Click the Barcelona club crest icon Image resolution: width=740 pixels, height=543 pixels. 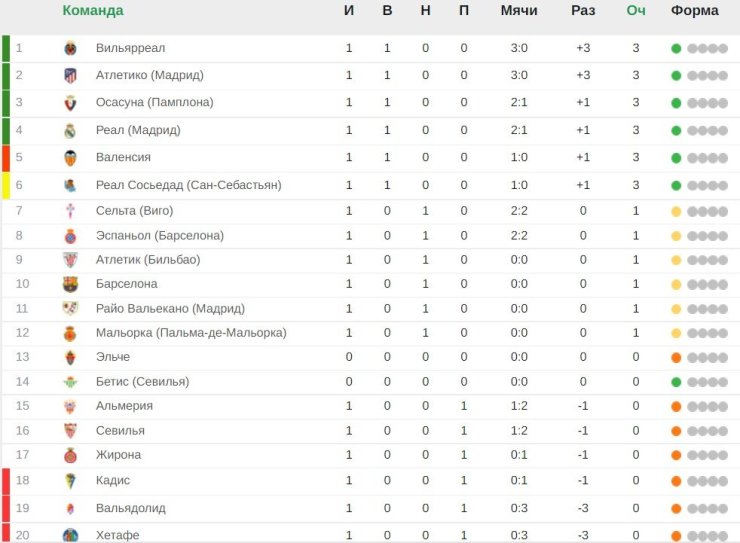click(x=70, y=284)
